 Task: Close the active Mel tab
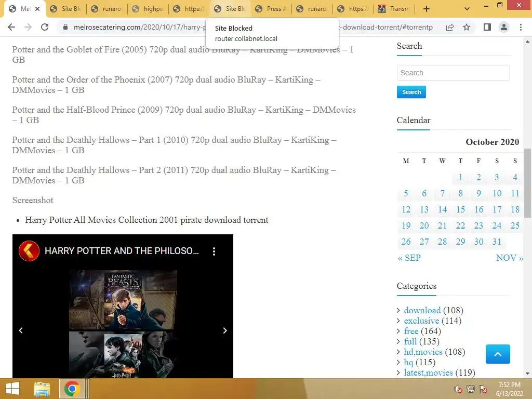(37, 9)
